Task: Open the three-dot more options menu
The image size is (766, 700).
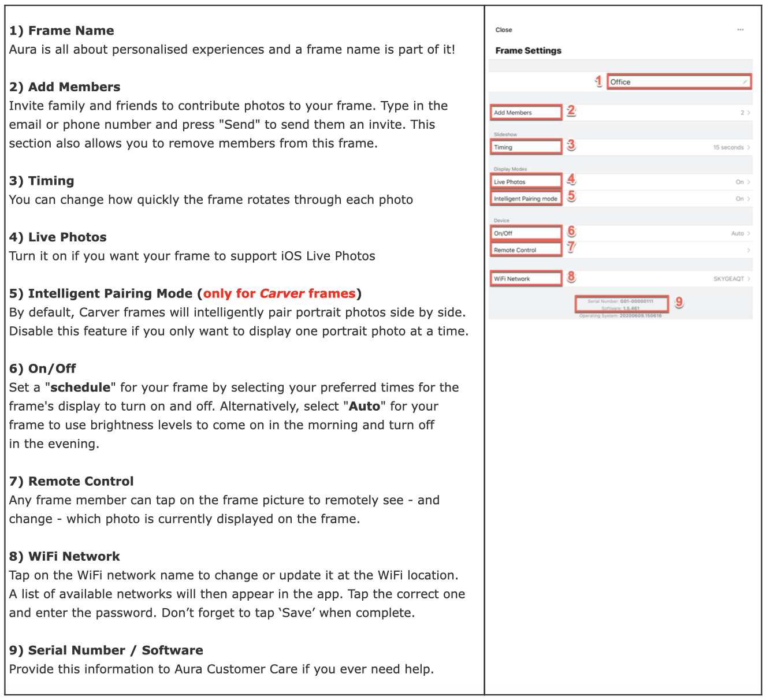Action: [741, 29]
